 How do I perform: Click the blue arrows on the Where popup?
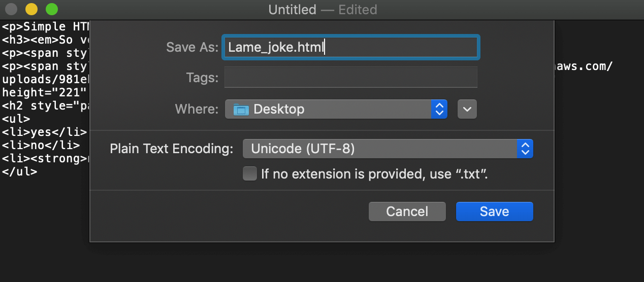(x=439, y=109)
